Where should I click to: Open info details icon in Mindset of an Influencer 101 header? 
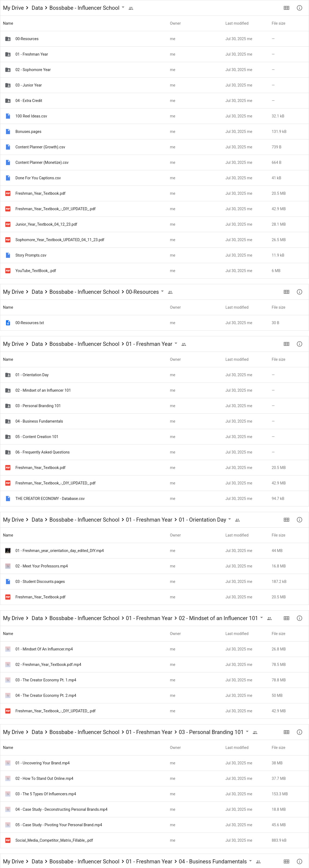(x=299, y=618)
